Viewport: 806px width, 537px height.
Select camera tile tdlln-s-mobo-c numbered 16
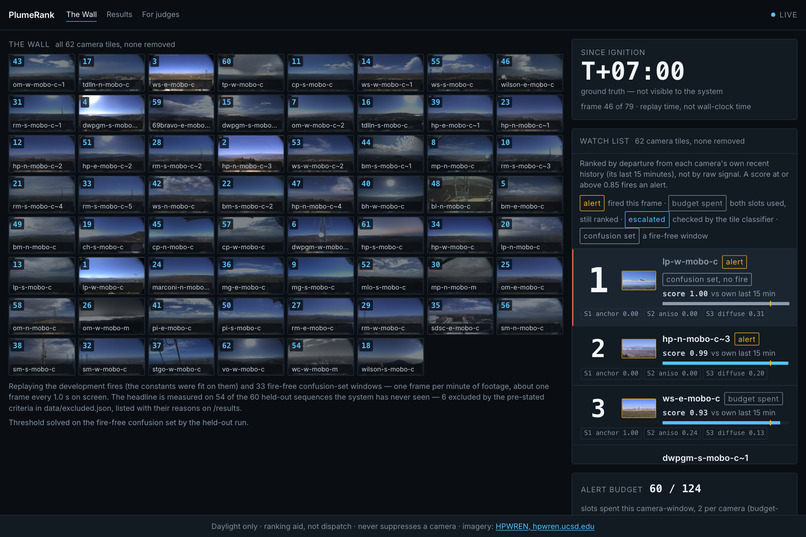coord(391,113)
